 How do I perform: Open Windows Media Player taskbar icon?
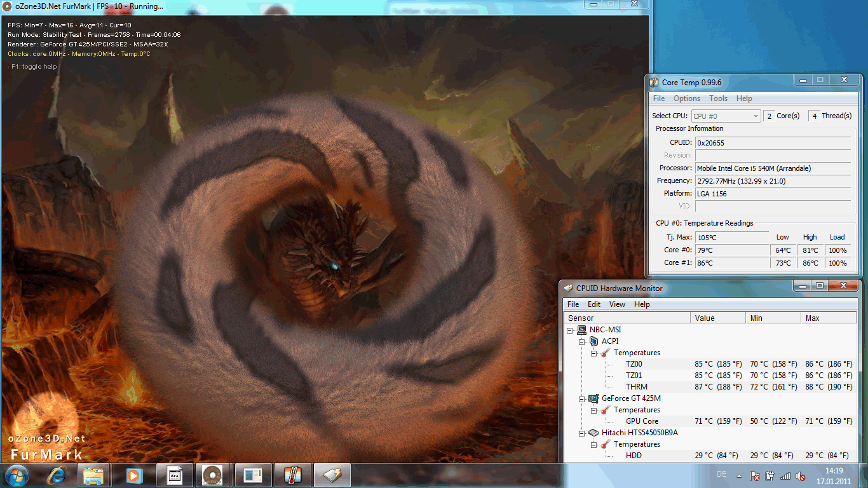click(133, 475)
